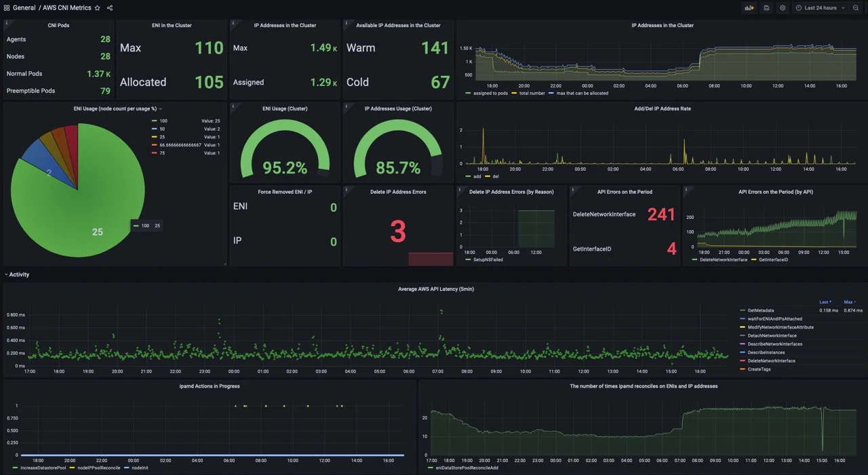Toggle GetMetadata series in latency legend
The height and width of the screenshot is (475, 868).
761,310
